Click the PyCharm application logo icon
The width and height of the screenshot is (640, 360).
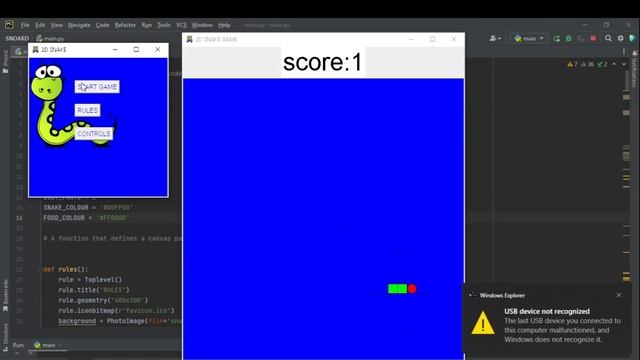tap(9, 24)
